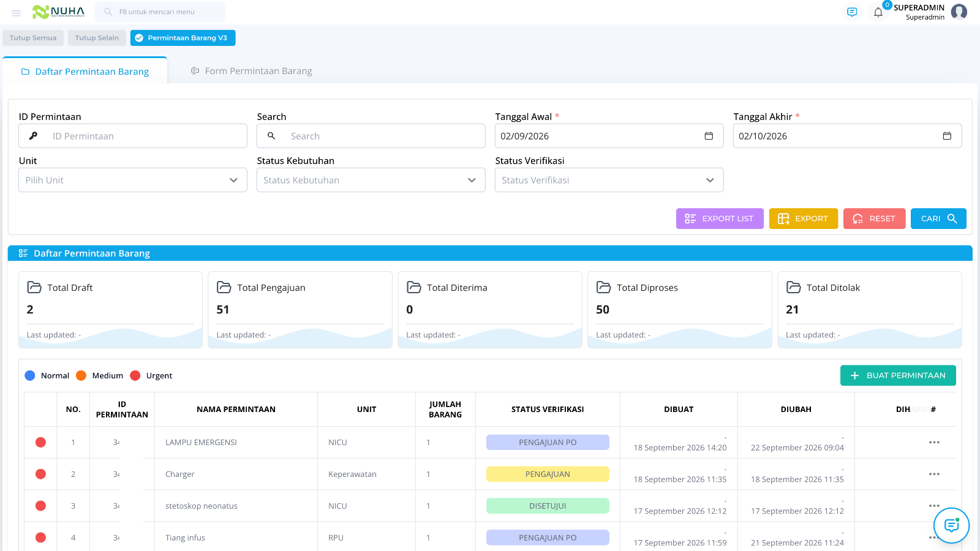
Task: Click the Total Ditolak folder icon
Action: click(x=794, y=287)
